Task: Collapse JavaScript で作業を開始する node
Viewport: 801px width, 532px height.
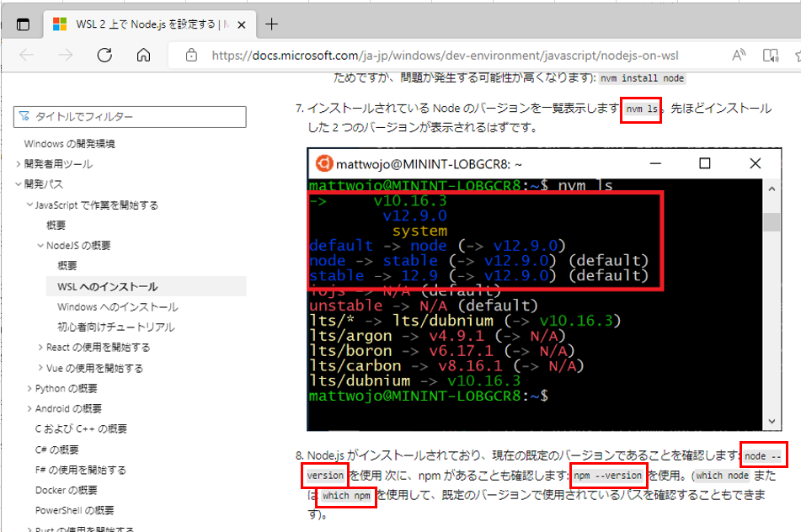Action: coord(29,205)
